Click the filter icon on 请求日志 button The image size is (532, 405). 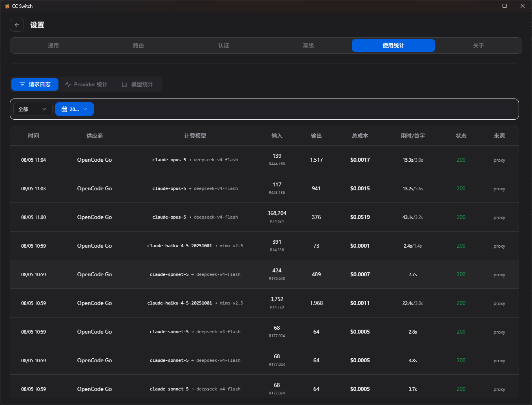(x=22, y=84)
